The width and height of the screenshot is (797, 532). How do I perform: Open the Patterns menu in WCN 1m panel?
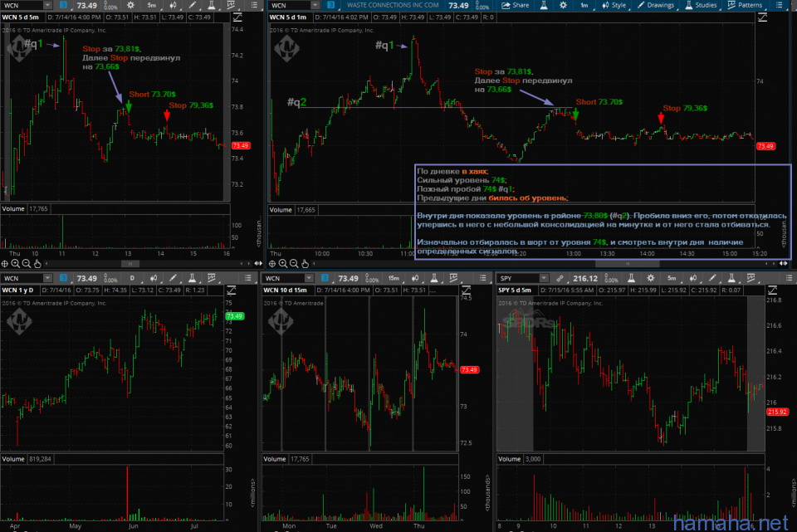(745, 5)
